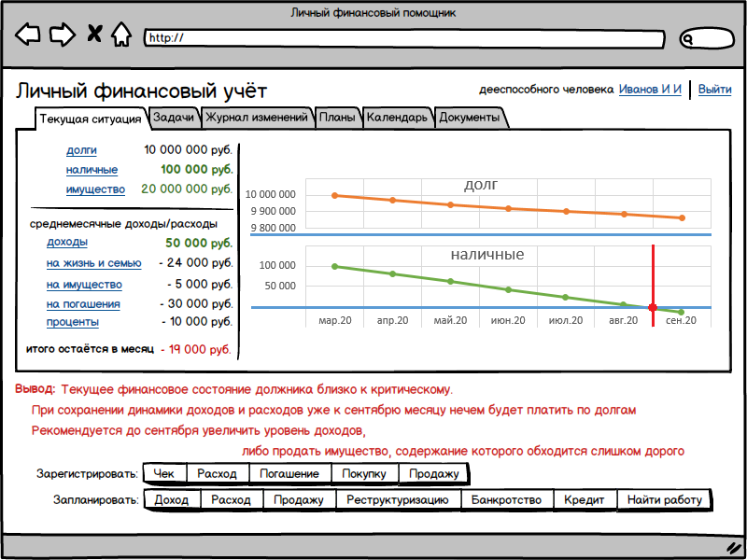Image resolution: width=747 pixels, height=560 pixels.
Task: Click the red marker on наличные chart
Action: click(x=653, y=307)
